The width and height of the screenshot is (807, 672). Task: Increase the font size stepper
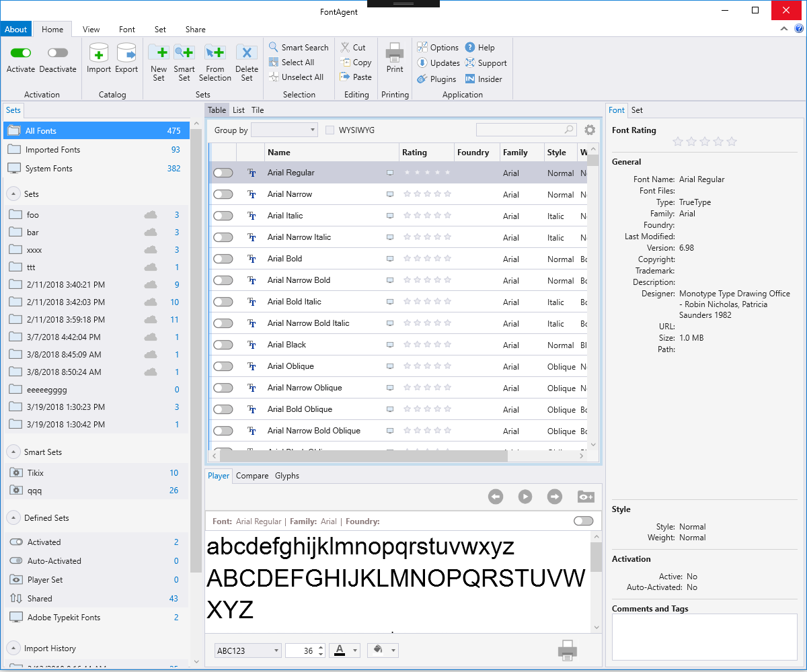pos(321,647)
